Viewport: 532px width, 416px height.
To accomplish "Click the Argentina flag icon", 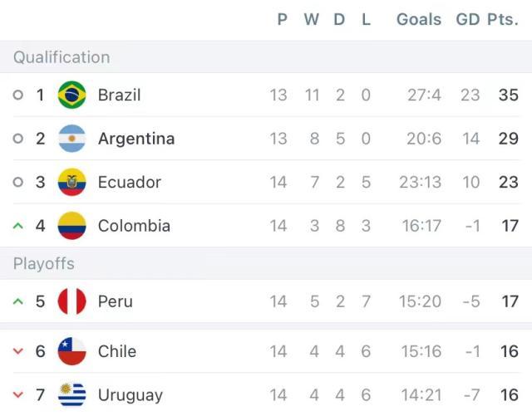I will point(72,139).
